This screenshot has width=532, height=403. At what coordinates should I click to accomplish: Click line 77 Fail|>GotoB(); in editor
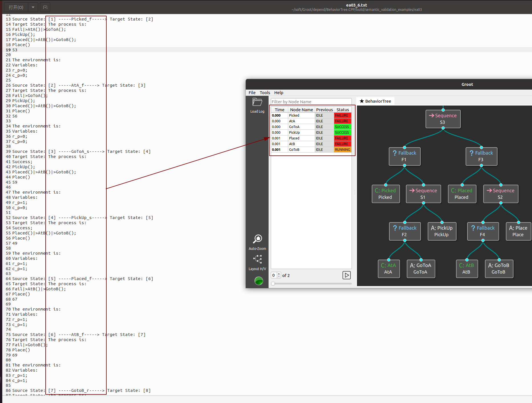(30, 345)
